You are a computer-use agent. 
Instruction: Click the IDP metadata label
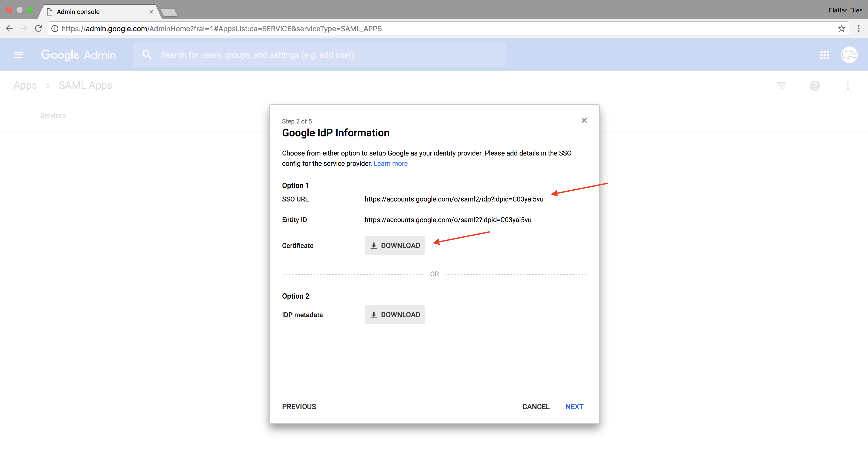coord(302,315)
